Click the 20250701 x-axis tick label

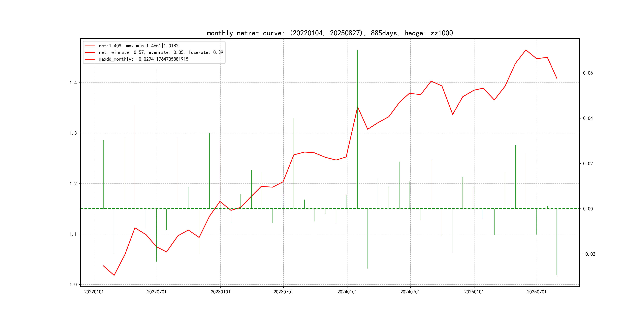[x=537, y=292]
